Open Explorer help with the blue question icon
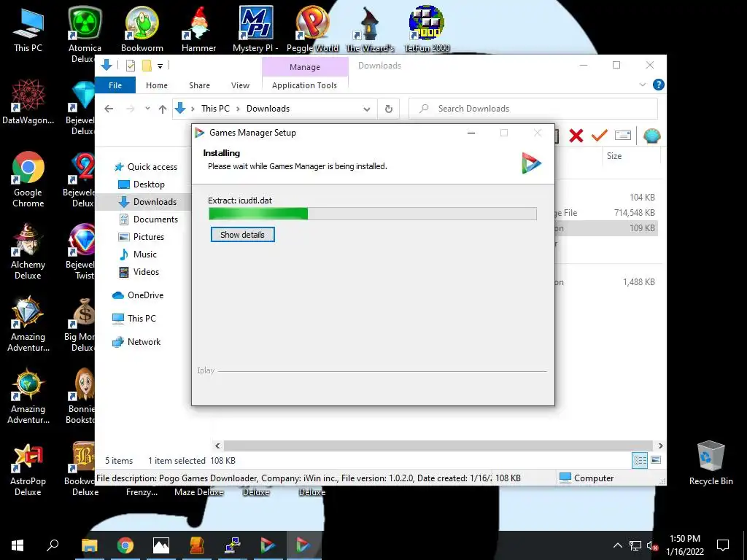The height and width of the screenshot is (560, 747). (659, 85)
